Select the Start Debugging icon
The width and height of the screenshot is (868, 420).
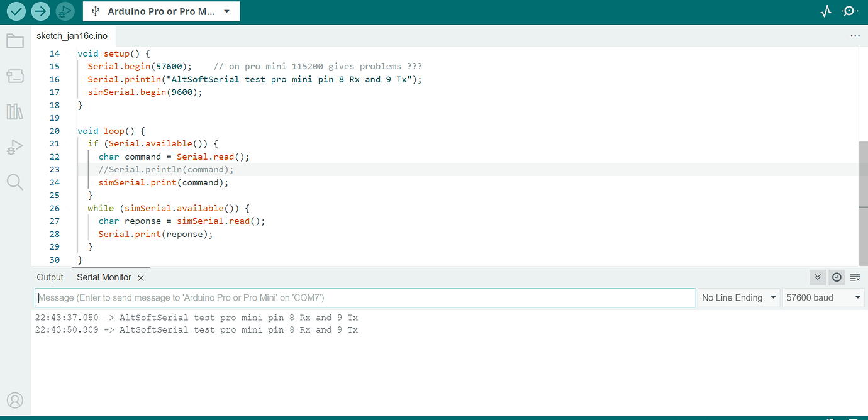(x=64, y=11)
